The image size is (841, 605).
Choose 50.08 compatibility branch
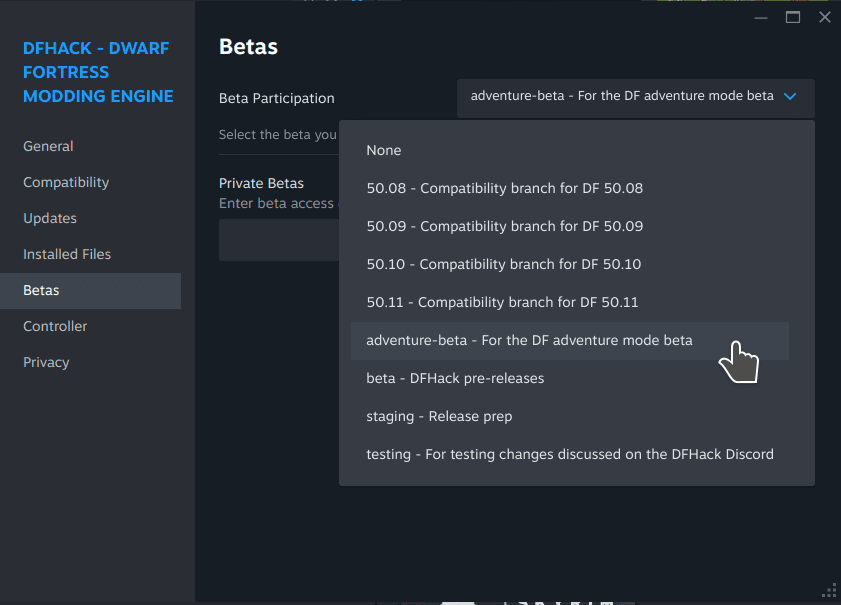tap(570, 188)
